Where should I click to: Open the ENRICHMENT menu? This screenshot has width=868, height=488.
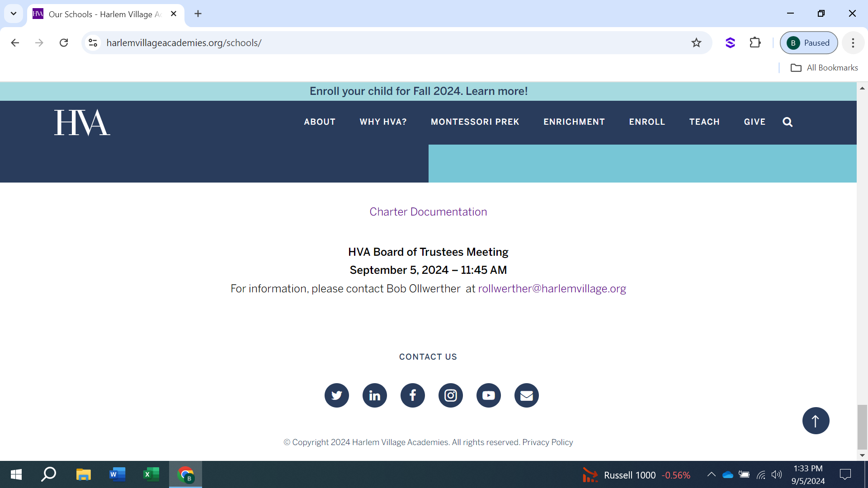pos(574,122)
